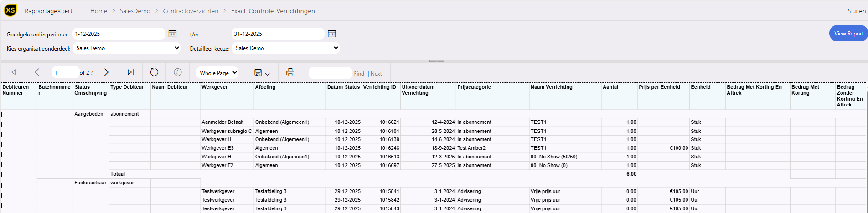Jump to last report page
The image size is (868, 213).
[131, 72]
